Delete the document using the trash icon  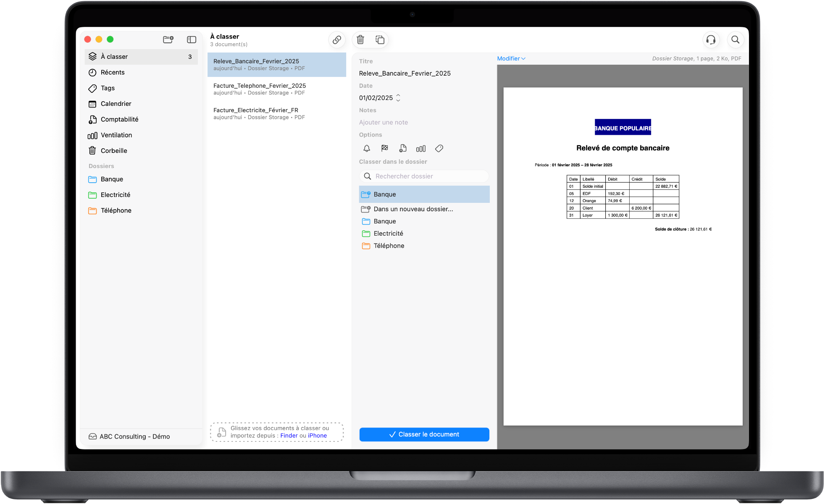click(x=360, y=39)
